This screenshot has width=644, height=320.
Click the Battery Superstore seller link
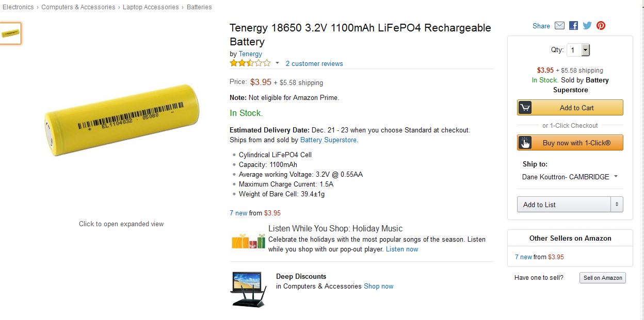tap(328, 140)
